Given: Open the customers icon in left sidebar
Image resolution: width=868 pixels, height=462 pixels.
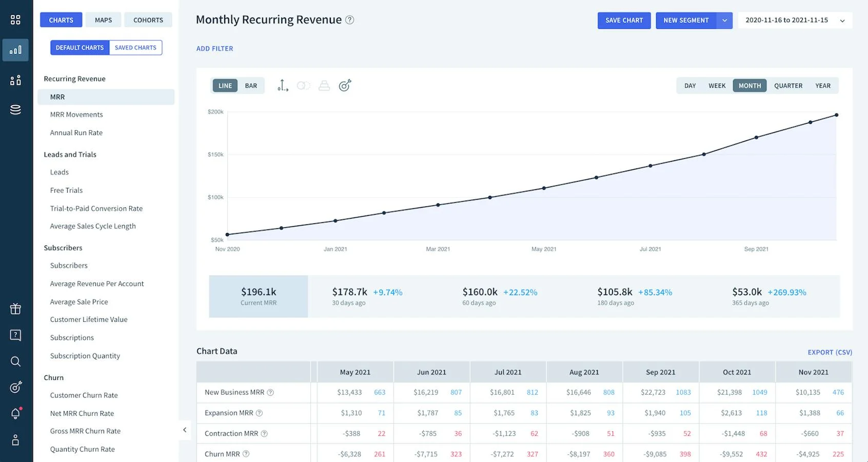Looking at the screenshot, I should (x=15, y=80).
